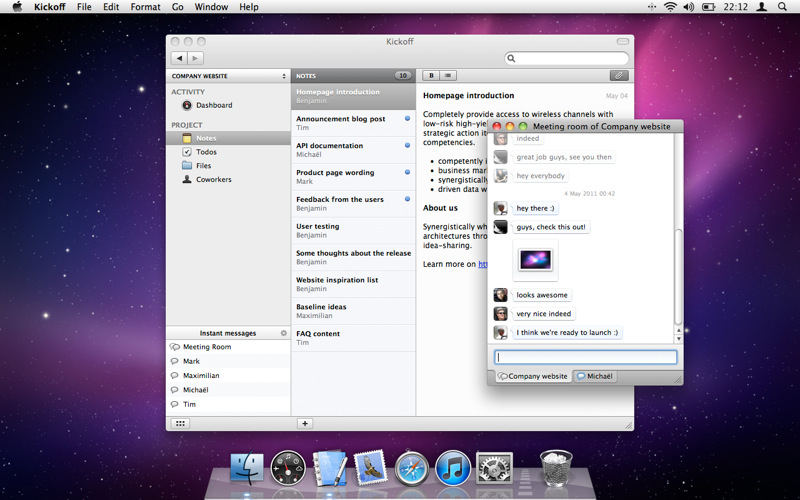Open Mail stamp icon in the Dock

point(370,467)
